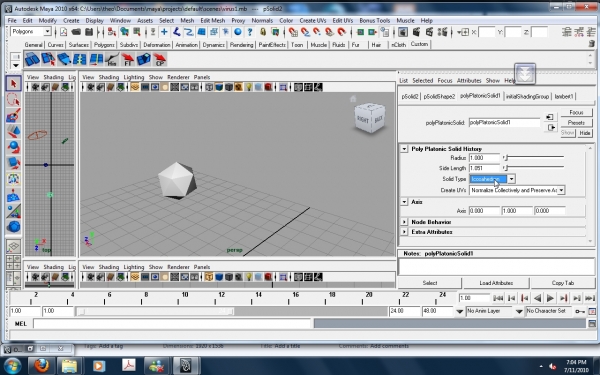Click the Windows Start orb
Screen dimensions: 600x375
13,365
